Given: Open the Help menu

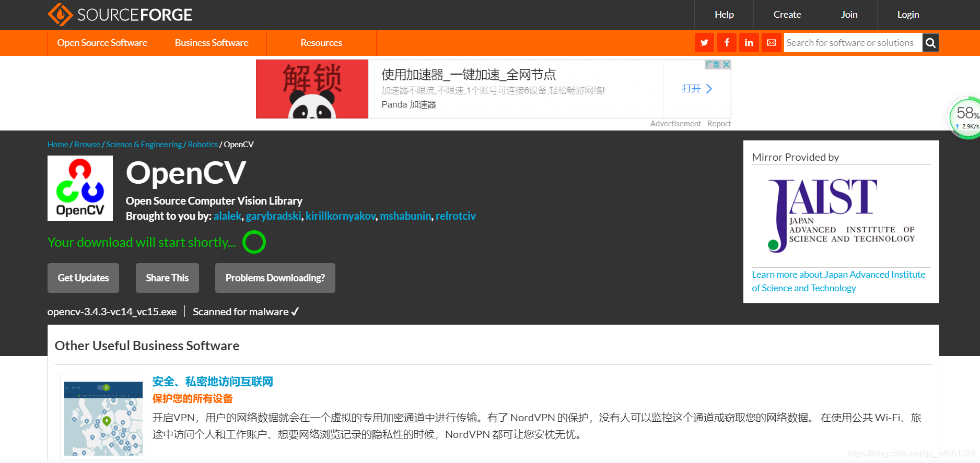Looking at the screenshot, I should (724, 15).
